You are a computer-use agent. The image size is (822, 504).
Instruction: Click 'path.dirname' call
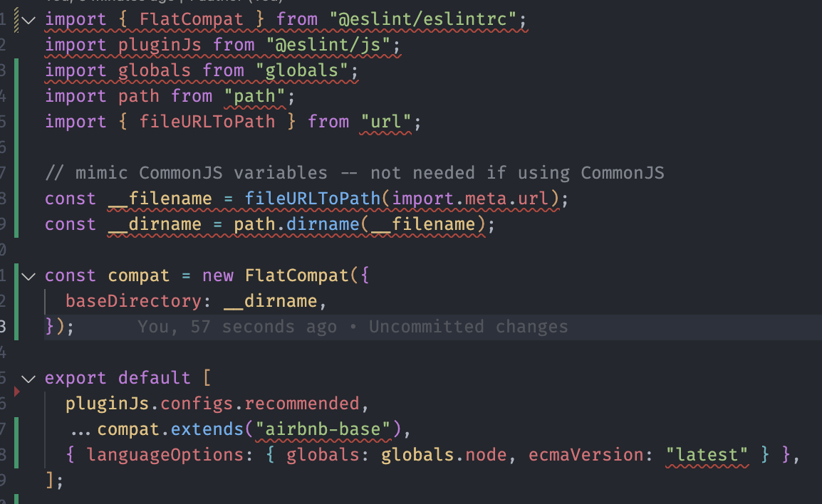tap(296, 224)
